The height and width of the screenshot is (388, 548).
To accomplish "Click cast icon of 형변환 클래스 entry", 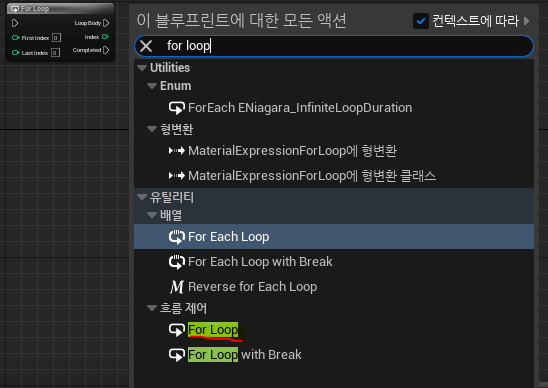I will 176,175.
